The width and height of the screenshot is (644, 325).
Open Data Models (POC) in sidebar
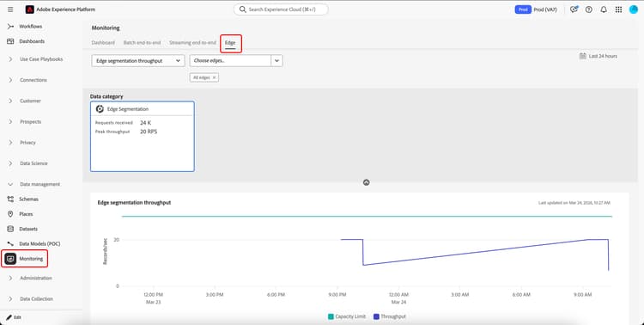(39, 243)
